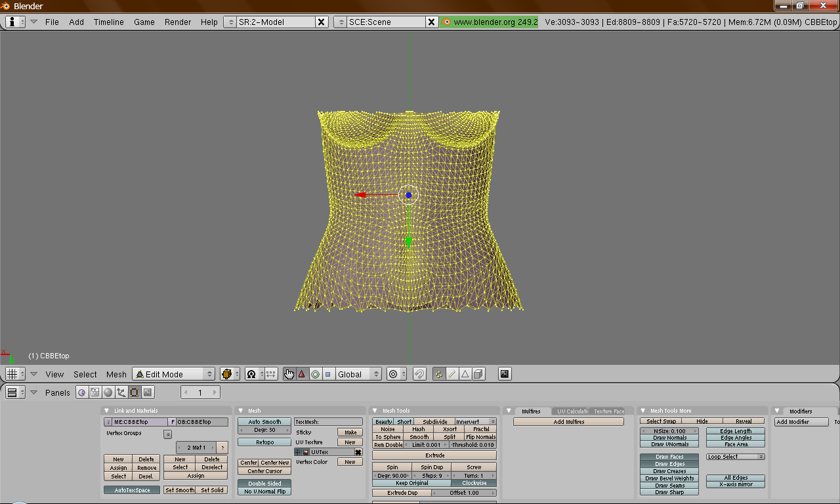Toggle Auto Smooth in Mesh panel
Viewport: 840px width, 504px height.
coord(264,422)
